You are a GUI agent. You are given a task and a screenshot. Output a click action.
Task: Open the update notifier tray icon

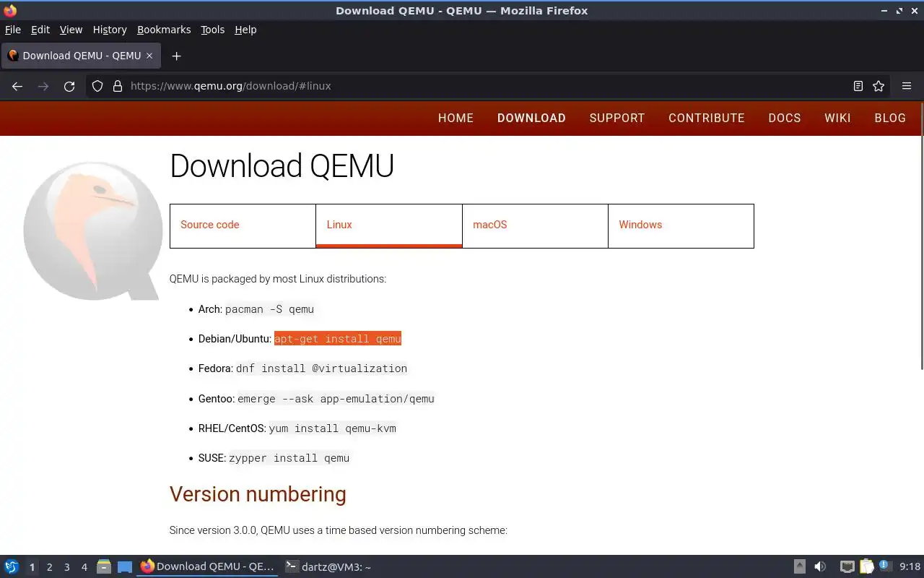pos(886,567)
